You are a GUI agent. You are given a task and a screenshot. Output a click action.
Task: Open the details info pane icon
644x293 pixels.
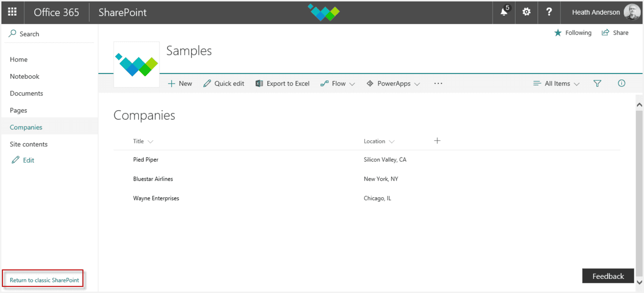click(621, 84)
